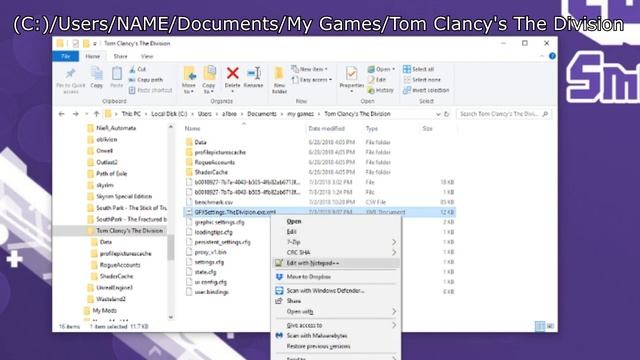
Task: Choose Share in the context menu
Action: pyautogui.click(x=336, y=301)
